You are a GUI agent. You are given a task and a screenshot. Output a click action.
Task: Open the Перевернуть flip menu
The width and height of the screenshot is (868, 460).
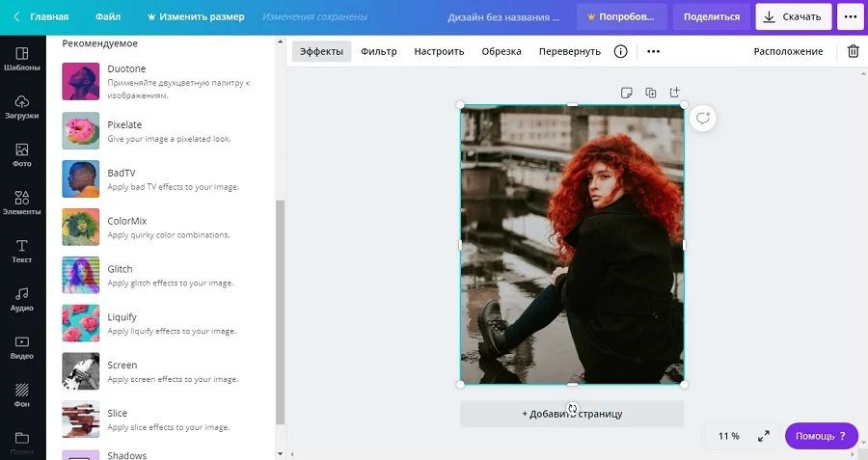click(570, 51)
